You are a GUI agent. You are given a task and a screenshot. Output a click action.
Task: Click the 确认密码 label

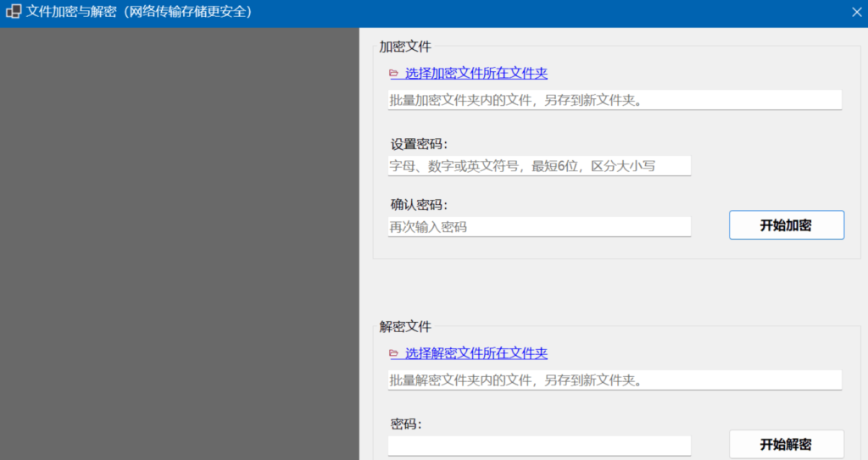(x=419, y=205)
